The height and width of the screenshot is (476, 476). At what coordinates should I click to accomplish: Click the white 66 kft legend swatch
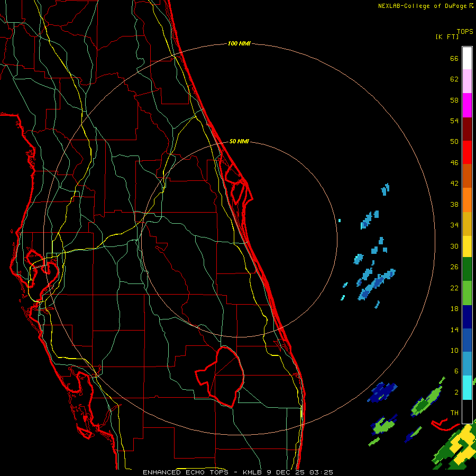[467, 58]
